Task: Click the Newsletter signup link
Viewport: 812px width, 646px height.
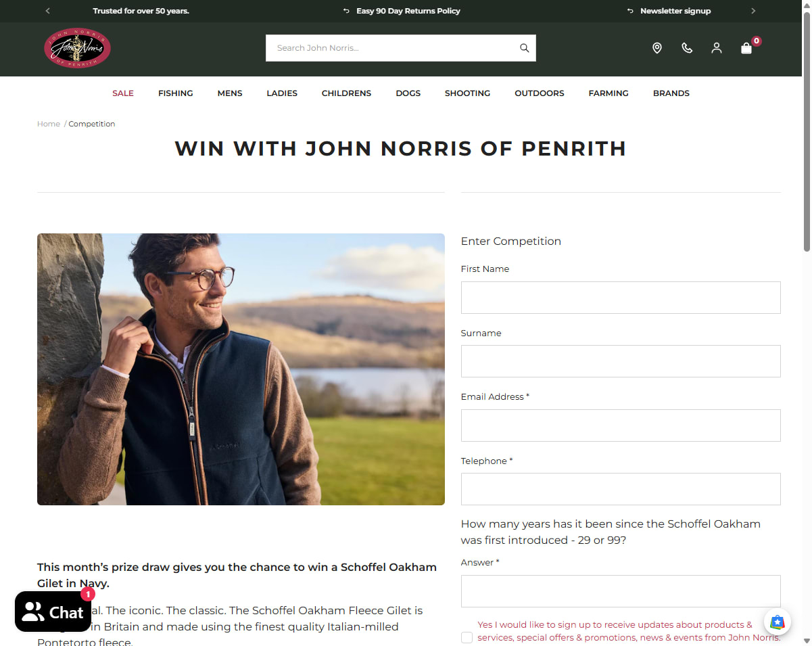Action: pos(675,11)
